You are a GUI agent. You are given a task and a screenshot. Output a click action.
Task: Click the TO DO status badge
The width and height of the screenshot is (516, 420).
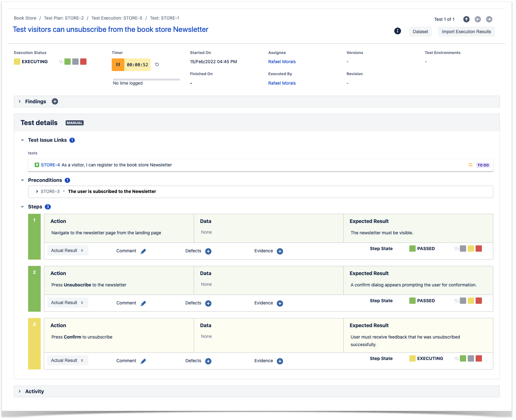[x=483, y=165]
